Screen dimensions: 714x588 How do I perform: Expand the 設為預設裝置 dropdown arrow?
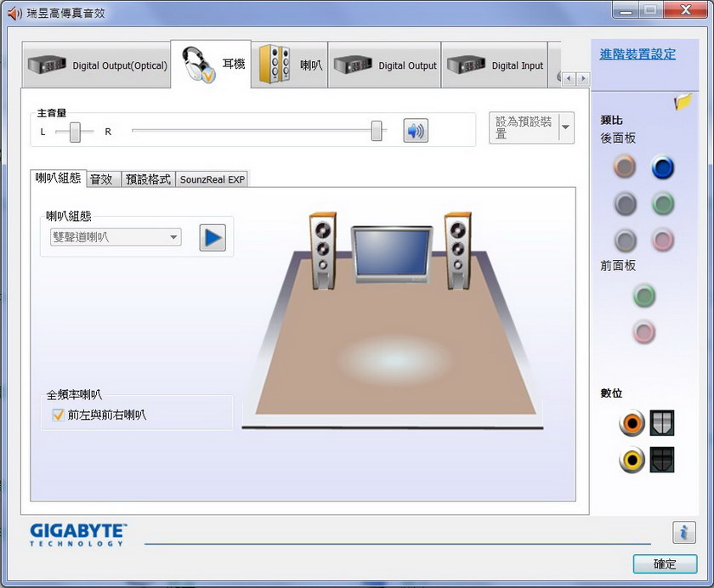[566, 128]
